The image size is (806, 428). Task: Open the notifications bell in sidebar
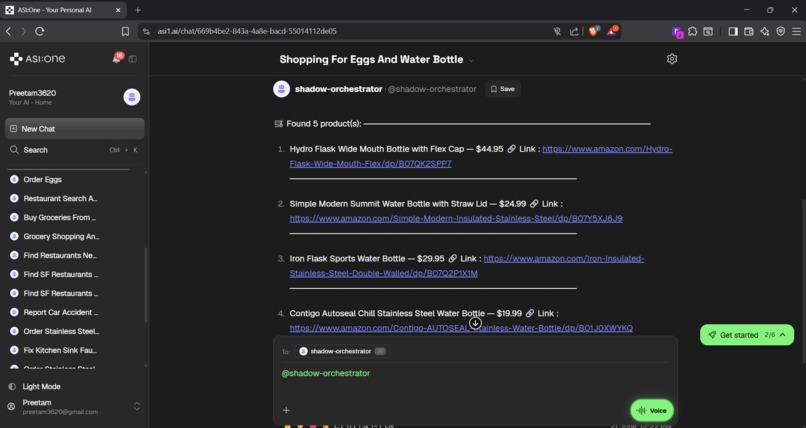[x=117, y=59]
